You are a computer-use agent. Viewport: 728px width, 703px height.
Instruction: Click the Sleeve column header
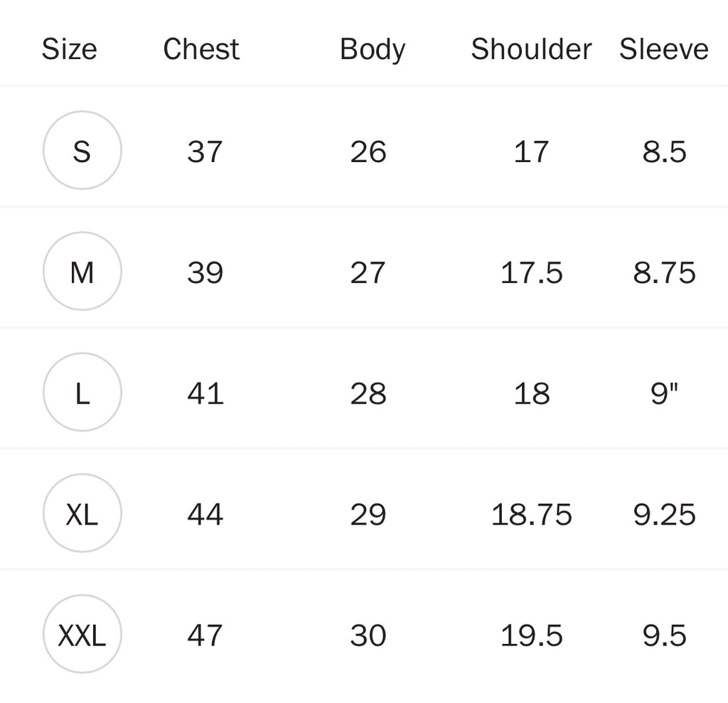[x=664, y=49]
